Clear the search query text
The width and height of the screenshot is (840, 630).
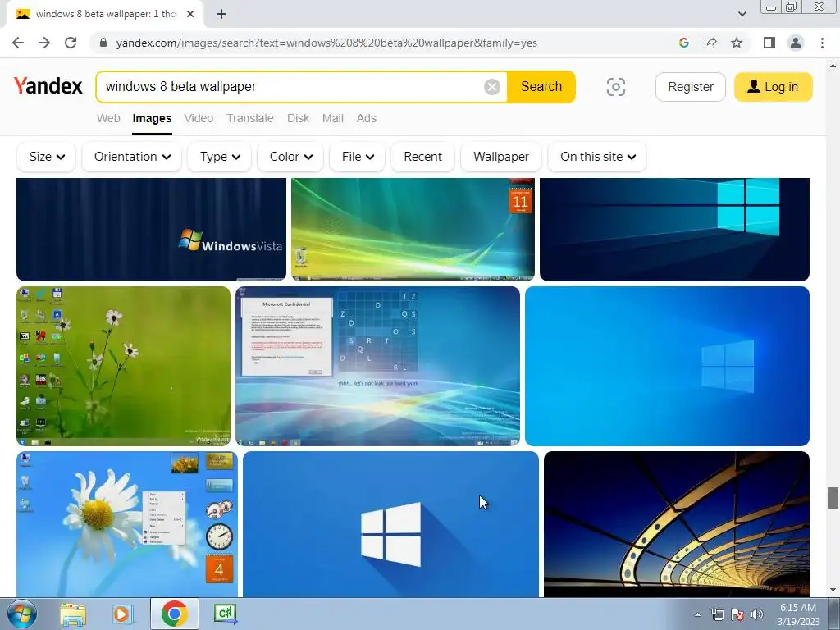pos(492,87)
